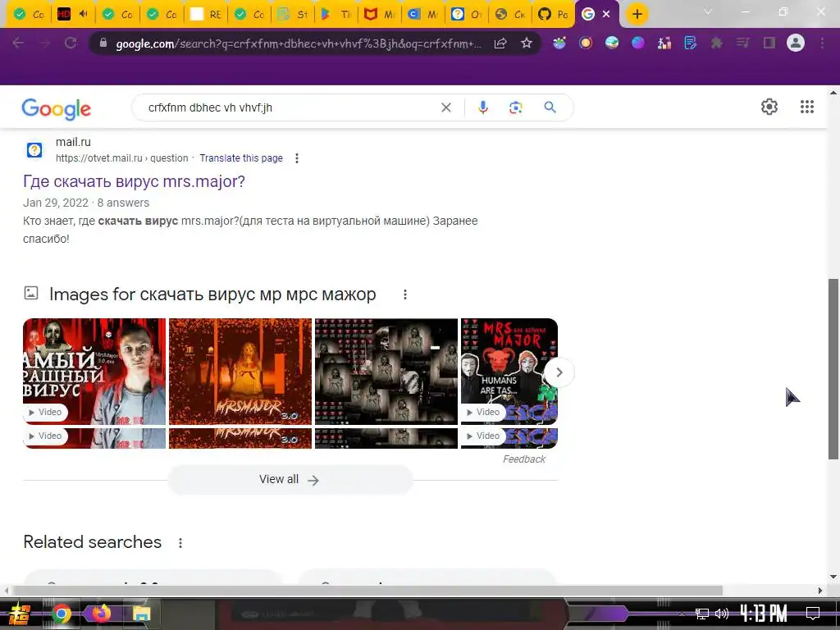Viewport: 840px width, 630px height.
Task: Start voice search with microphone icon
Action: tap(482, 107)
